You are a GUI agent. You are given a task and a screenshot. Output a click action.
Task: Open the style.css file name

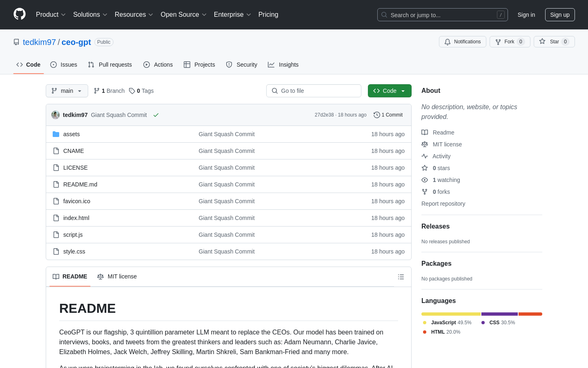point(74,251)
